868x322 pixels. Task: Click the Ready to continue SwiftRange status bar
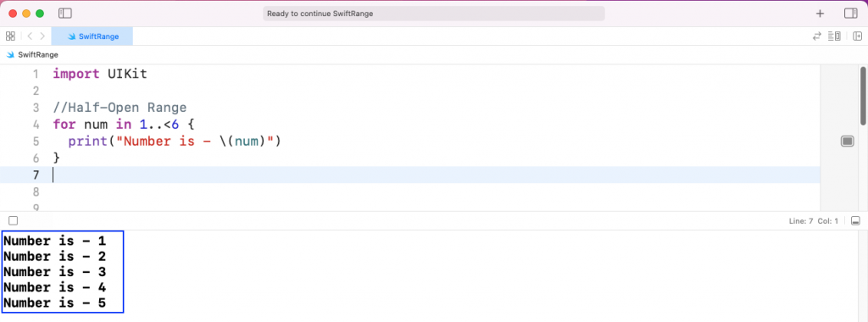pos(434,14)
